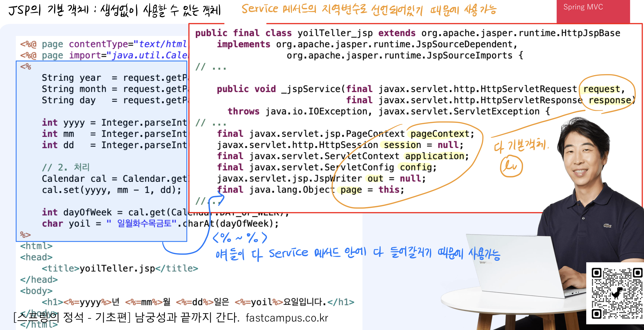Screen dimensions: 644x330
Task: Click the circled handwritten lv mark
Action: click(x=511, y=166)
